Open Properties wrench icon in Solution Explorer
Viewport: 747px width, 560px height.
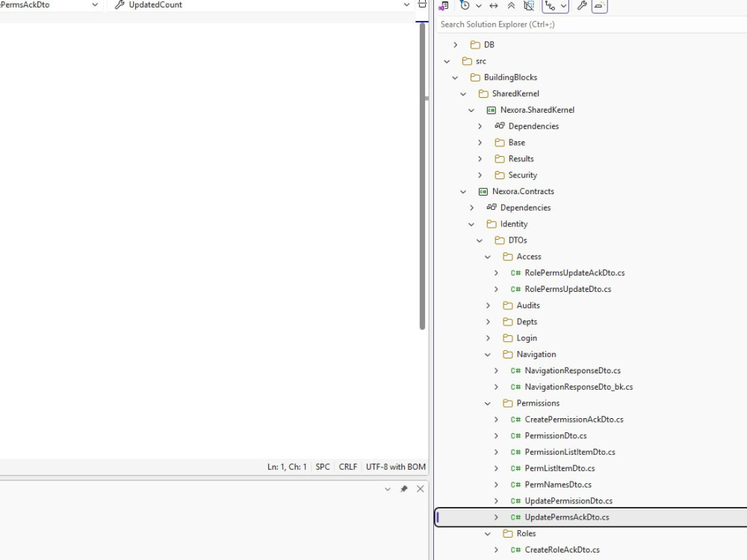(x=582, y=6)
